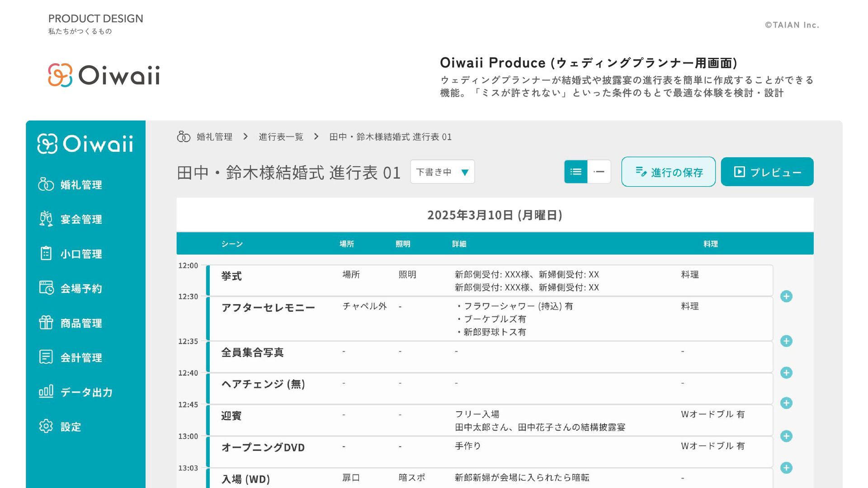The width and height of the screenshot is (868, 488).
Task: Click the 場所 column header
Action: 347,244
